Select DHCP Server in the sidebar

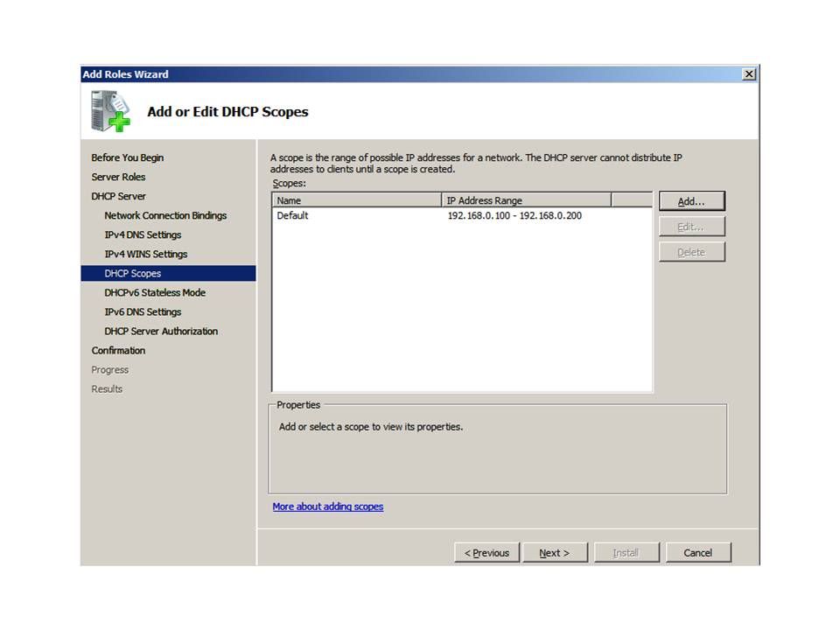coord(118,196)
